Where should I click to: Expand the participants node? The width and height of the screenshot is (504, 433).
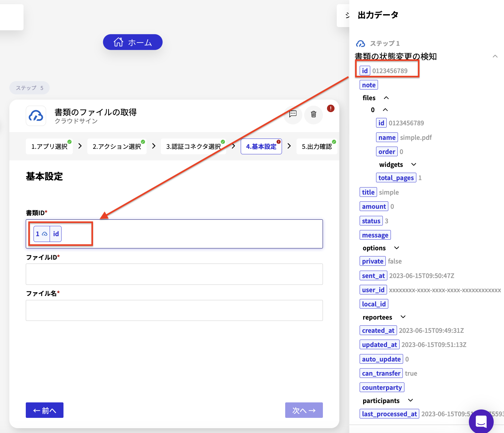pyautogui.click(x=410, y=400)
